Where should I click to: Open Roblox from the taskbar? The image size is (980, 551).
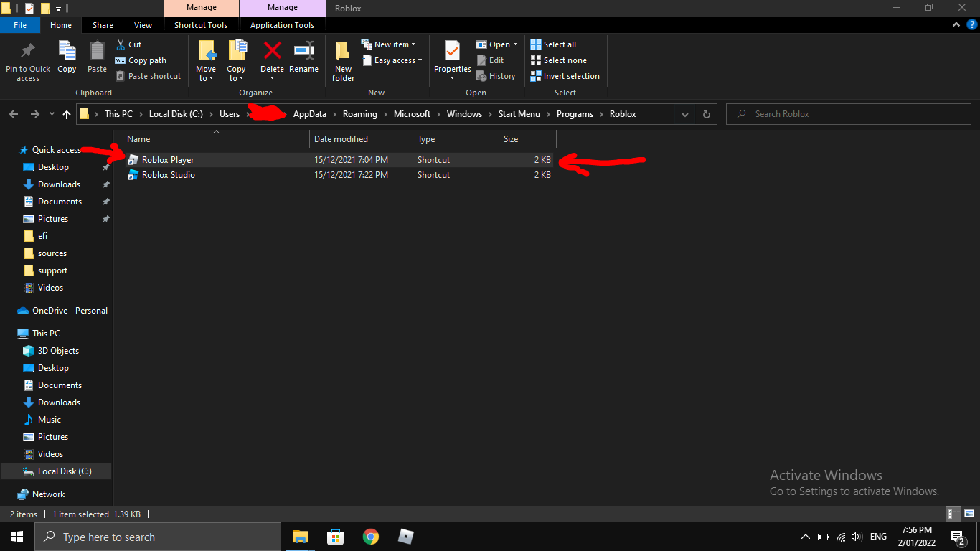click(406, 537)
